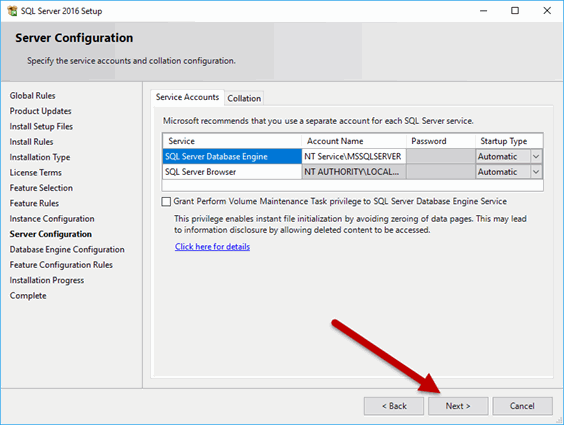564x425 pixels.
Task: Click the Next > button
Action: (458, 406)
